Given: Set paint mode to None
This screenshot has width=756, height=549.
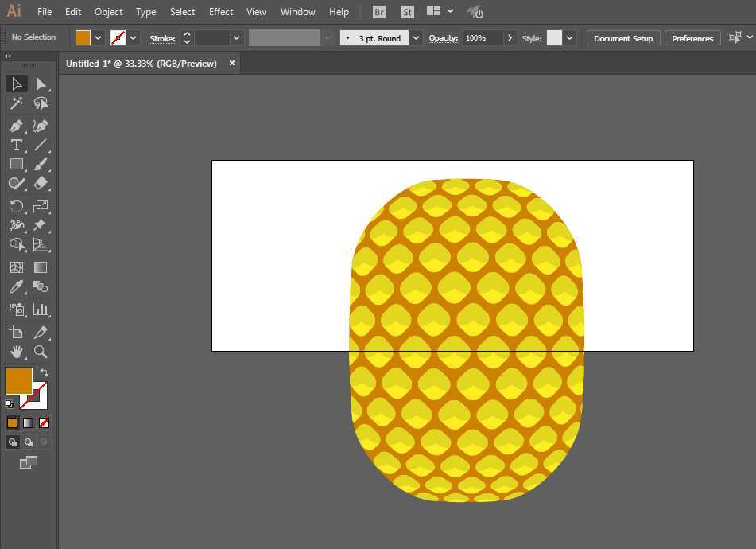Looking at the screenshot, I should (x=45, y=422).
